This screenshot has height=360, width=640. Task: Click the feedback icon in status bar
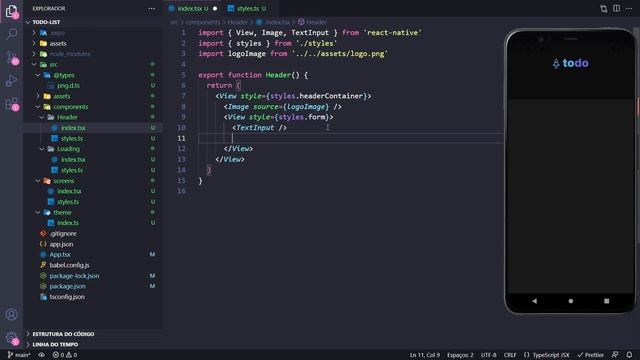(x=615, y=355)
